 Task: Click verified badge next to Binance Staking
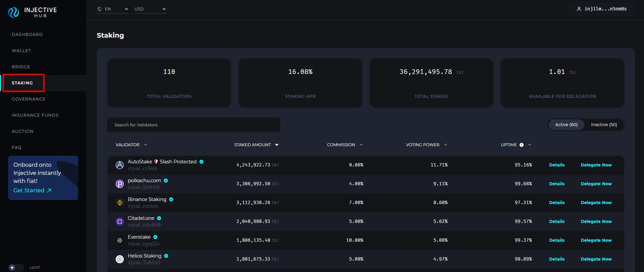171,199
